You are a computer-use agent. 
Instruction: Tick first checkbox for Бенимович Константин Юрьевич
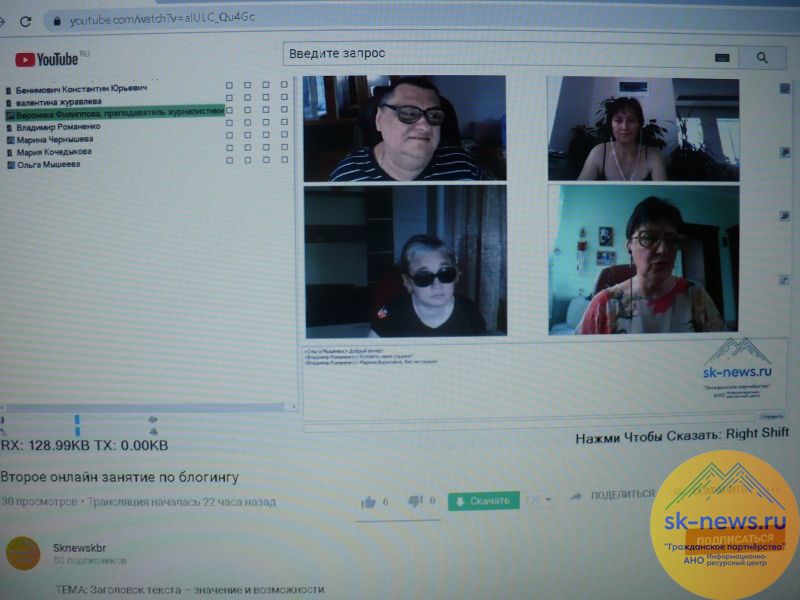click(x=229, y=86)
